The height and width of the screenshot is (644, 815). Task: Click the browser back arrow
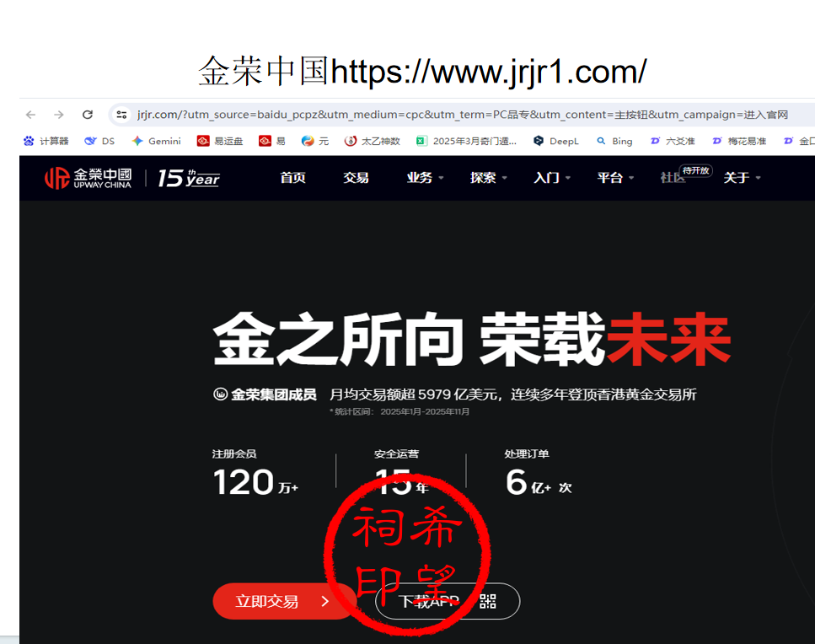click(30, 115)
